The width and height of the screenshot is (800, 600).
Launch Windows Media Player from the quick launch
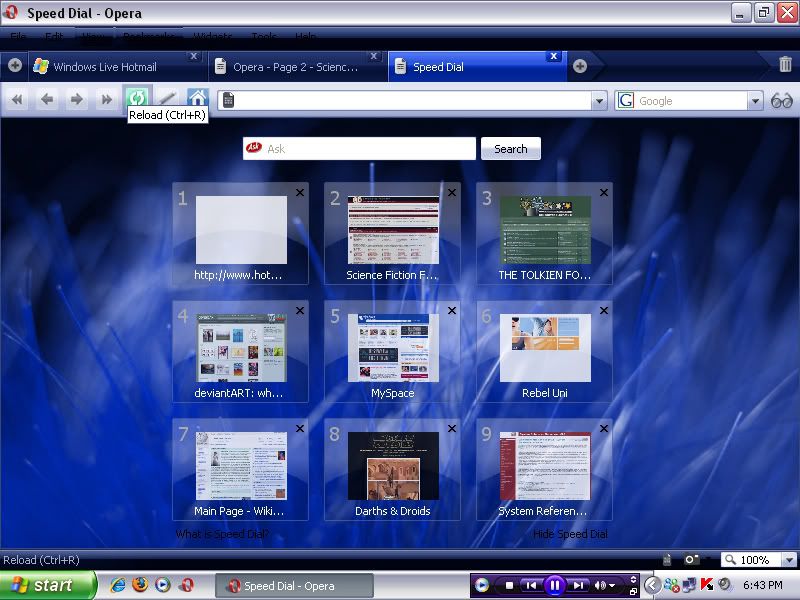pos(163,585)
